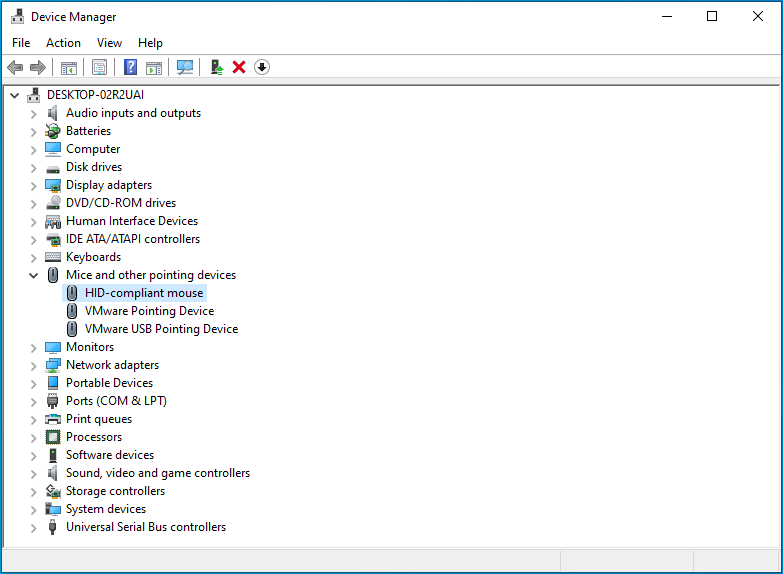Expand the Software devices chevron
783x574 pixels.
(x=33, y=456)
